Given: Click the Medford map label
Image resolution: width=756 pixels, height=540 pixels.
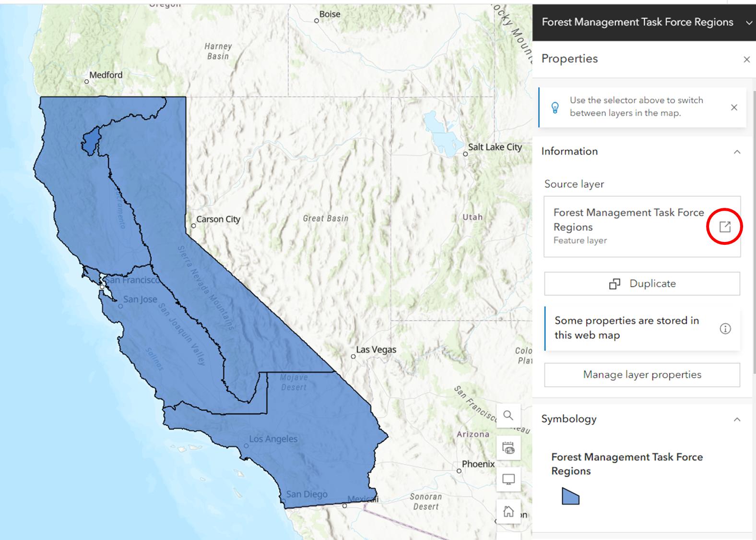Looking at the screenshot, I should click(x=106, y=75).
